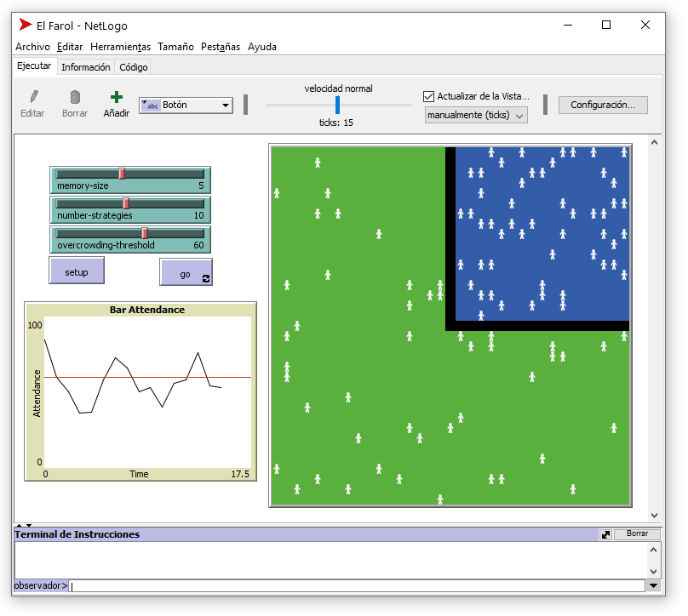Click the Time axis label on plot
Viewport: 688px width, 616px height.
click(x=139, y=475)
